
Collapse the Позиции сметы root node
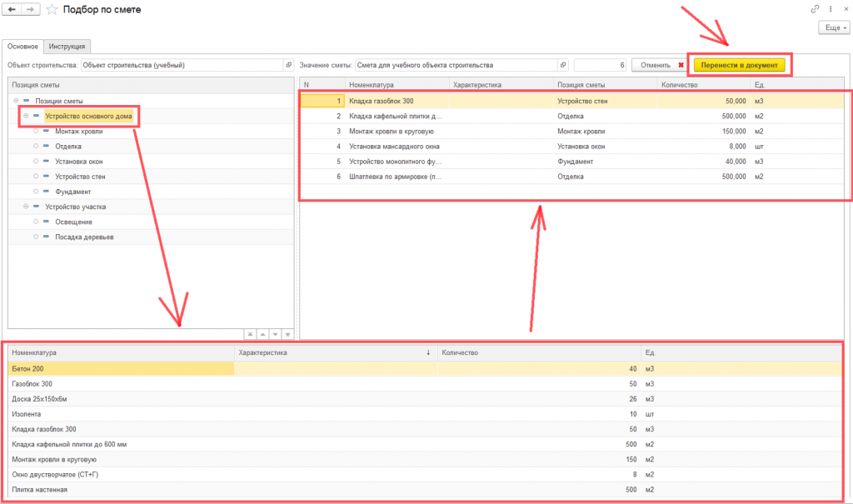(16, 101)
